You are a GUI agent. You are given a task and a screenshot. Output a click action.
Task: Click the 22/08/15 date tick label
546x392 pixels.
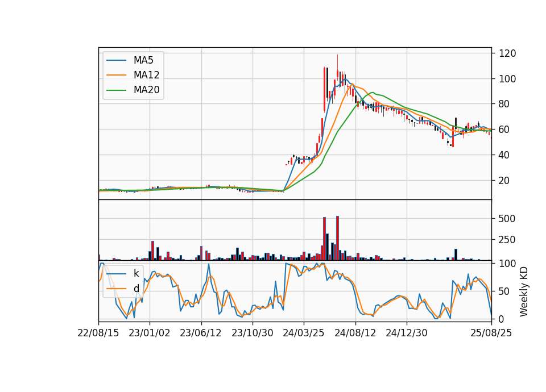(x=98, y=333)
